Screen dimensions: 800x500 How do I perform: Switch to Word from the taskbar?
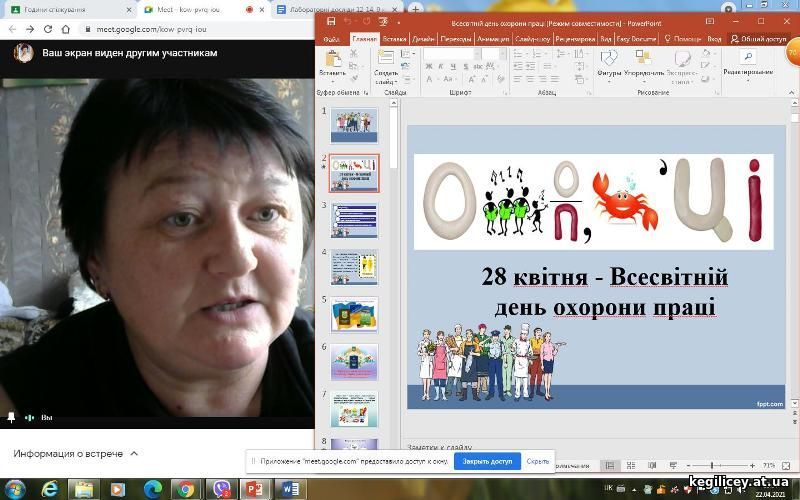[290, 489]
